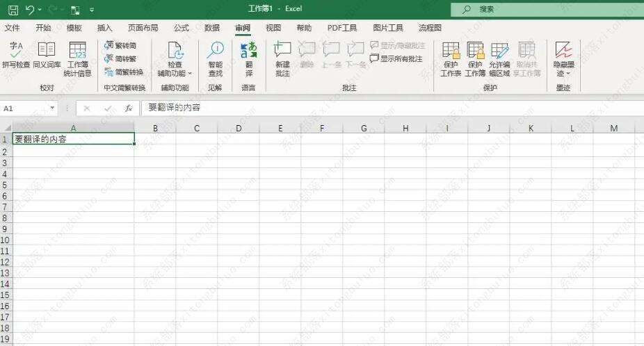Expand the 检查辅助功能 dropdown arrow
The height and width of the screenshot is (346, 644).
point(190,74)
